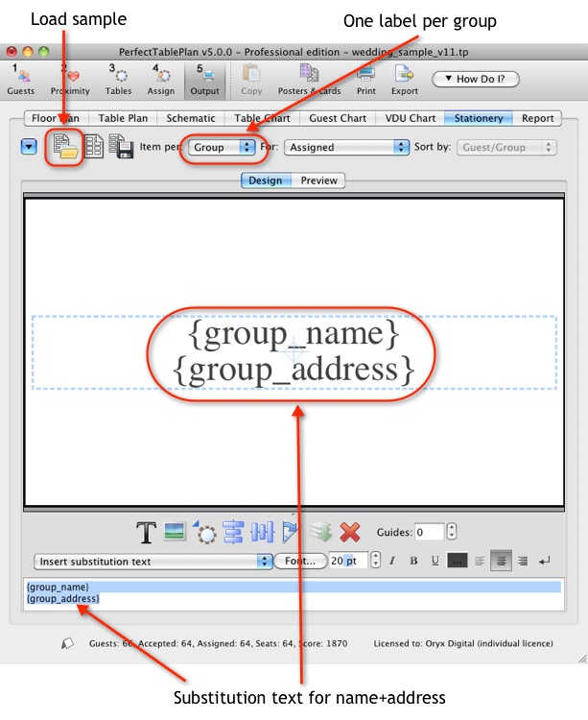Click the Save stationery floppy disk icon
The width and height of the screenshot is (588, 720).
pyautogui.click(x=123, y=147)
